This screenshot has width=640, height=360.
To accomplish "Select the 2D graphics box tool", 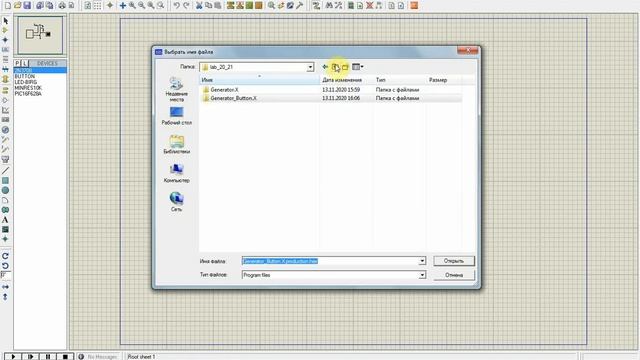I will [x=5, y=180].
